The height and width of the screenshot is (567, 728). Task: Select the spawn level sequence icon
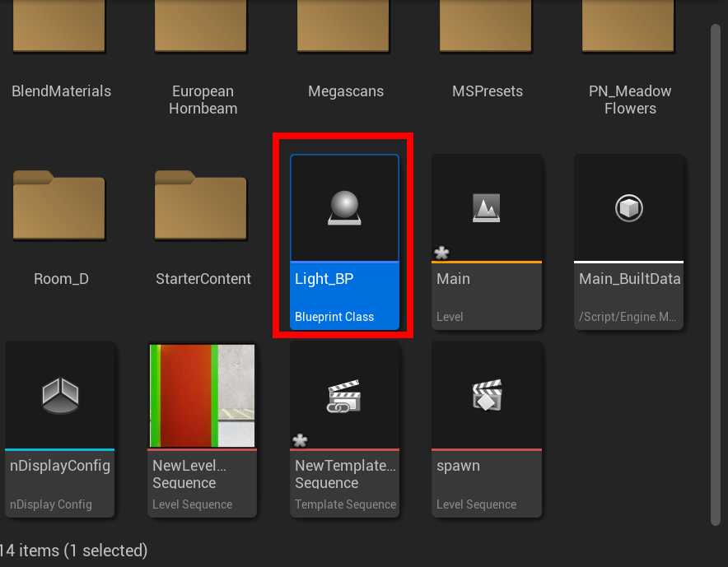coord(487,395)
